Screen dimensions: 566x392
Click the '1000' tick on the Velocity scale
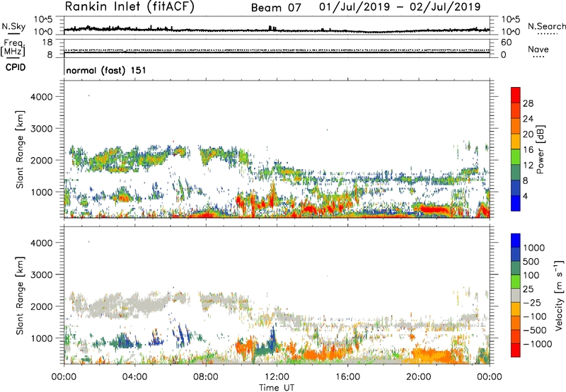pyautogui.click(x=534, y=248)
